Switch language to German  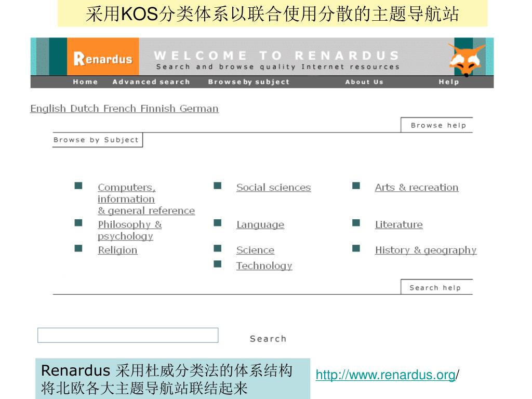[199, 109]
